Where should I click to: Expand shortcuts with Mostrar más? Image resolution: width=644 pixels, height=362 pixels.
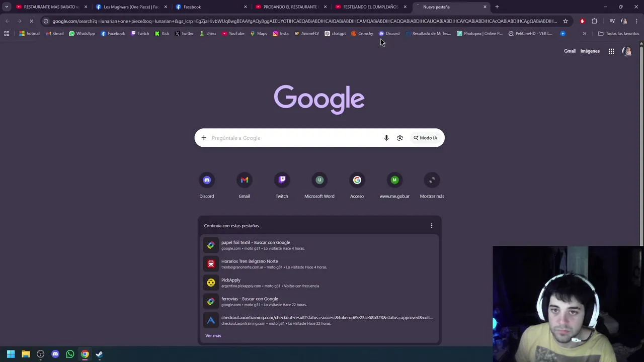click(x=432, y=186)
